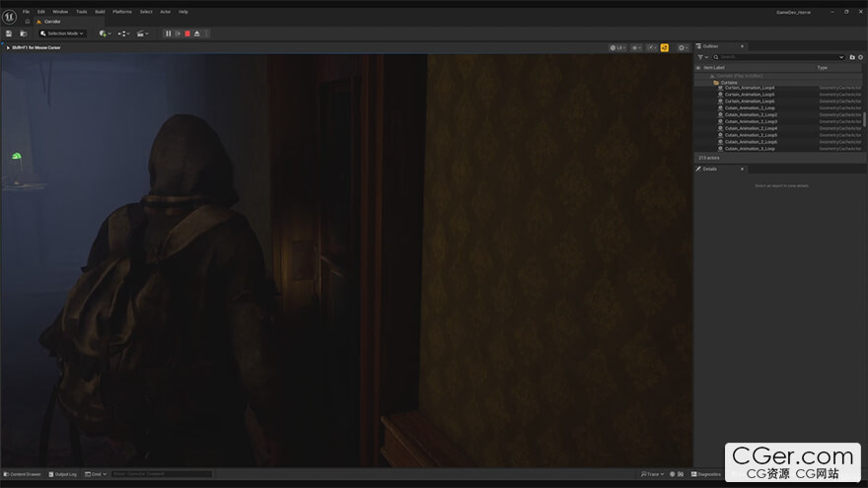The height and width of the screenshot is (488, 868).
Task: Open the Output Log
Action: tap(62, 474)
